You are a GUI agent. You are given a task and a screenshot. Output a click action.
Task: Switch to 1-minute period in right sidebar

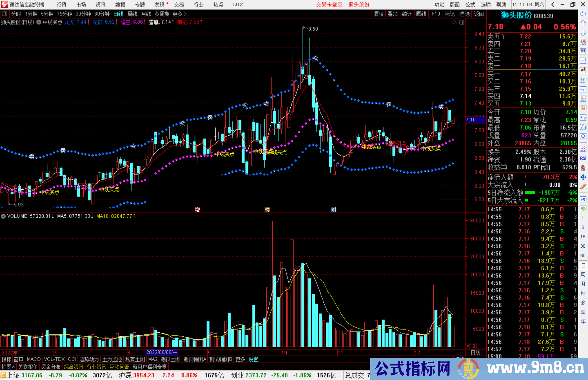point(583,218)
